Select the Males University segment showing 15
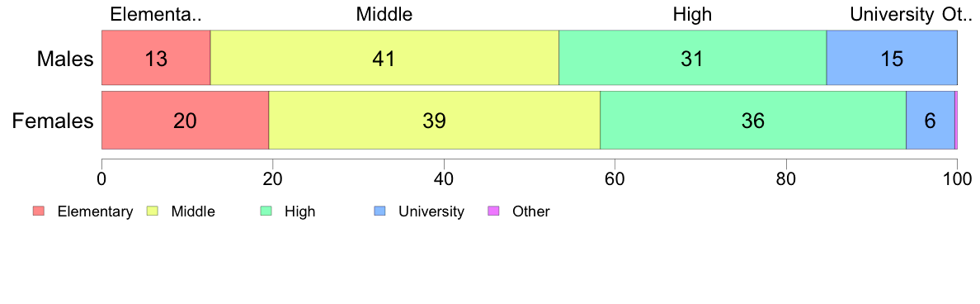The image size is (980, 304). (892, 59)
